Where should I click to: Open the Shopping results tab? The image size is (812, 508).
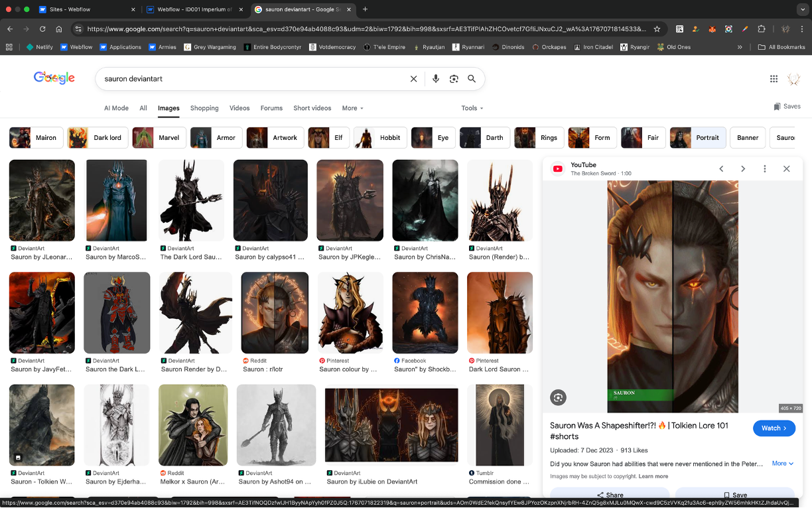[204, 108]
